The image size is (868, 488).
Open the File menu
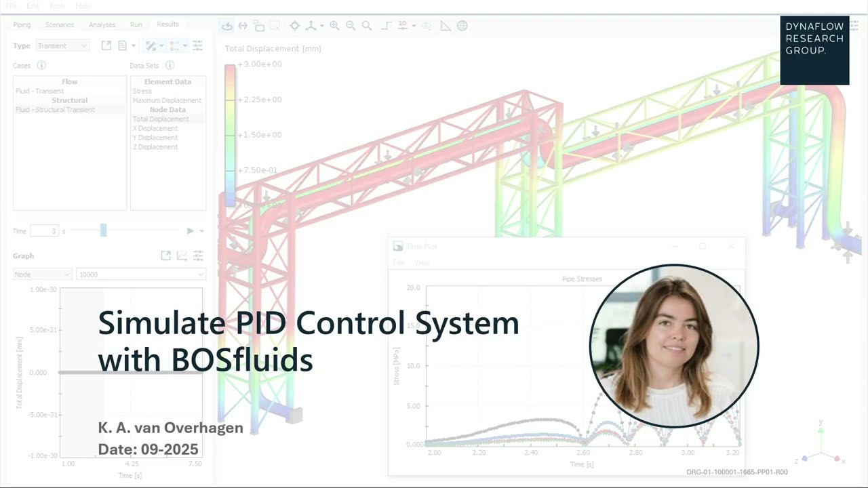[x=12, y=6]
